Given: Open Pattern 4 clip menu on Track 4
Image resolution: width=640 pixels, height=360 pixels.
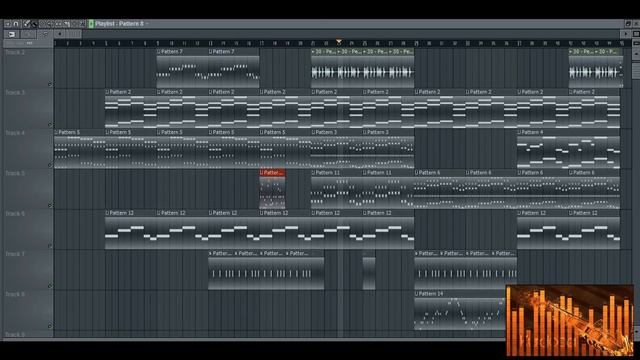Looking at the screenshot, I should (x=519, y=132).
